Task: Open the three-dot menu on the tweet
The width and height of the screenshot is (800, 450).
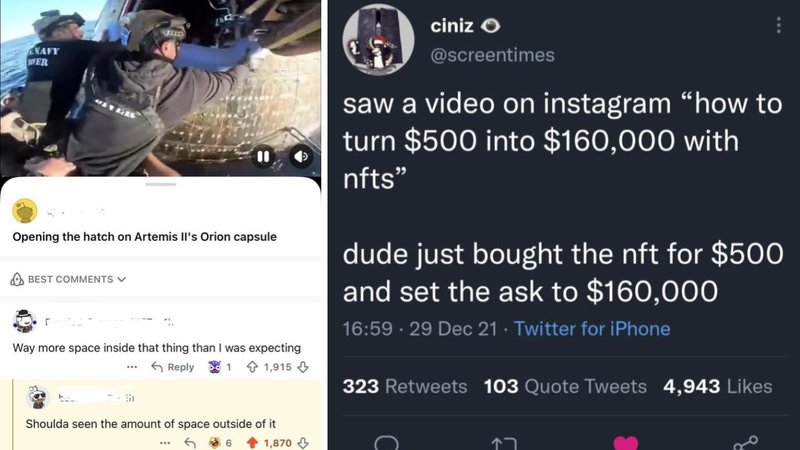Action: [x=778, y=25]
